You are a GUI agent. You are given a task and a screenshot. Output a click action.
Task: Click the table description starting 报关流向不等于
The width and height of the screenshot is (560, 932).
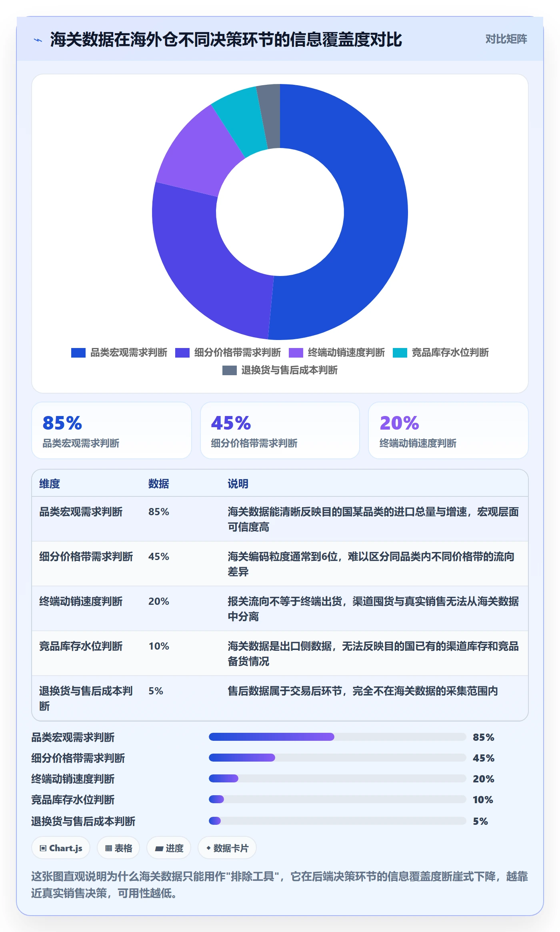373,609
